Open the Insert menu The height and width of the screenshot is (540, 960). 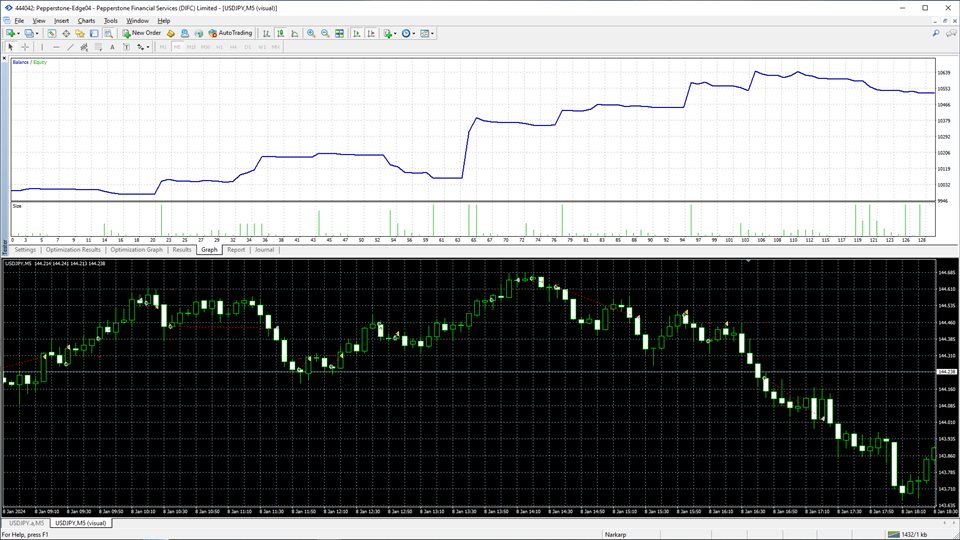tap(61, 20)
